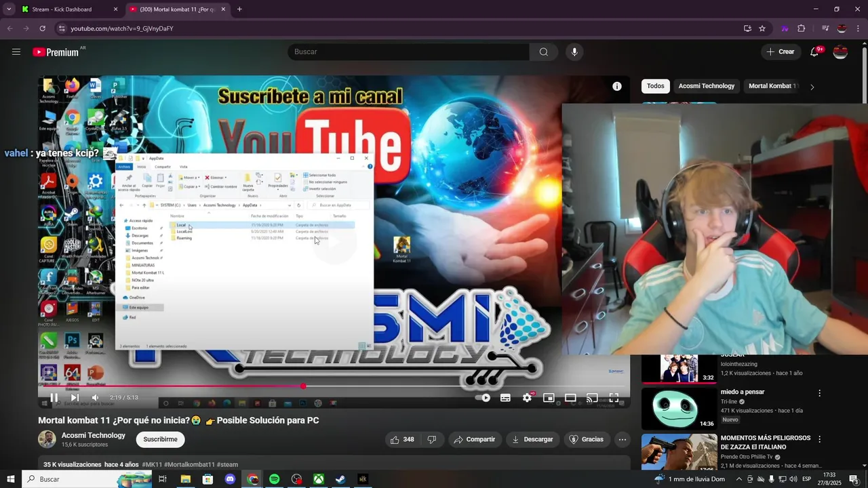Open File Explorer from the taskbar
Screen dimensions: 868x488
tap(185, 479)
